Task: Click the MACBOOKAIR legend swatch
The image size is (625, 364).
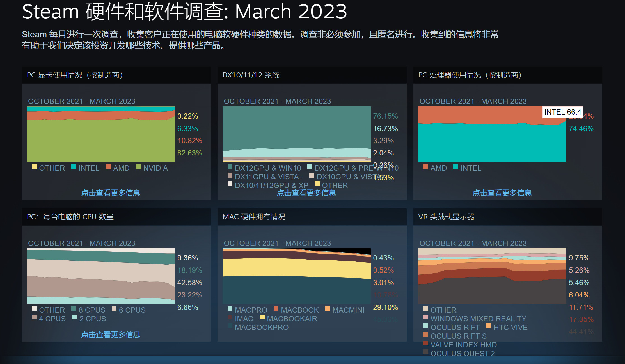Action: click(262, 317)
